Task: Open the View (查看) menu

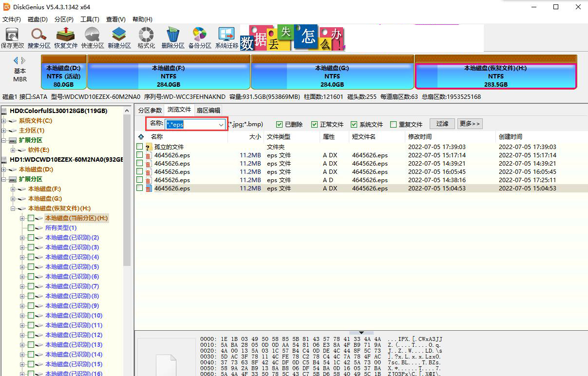Action: click(x=116, y=19)
